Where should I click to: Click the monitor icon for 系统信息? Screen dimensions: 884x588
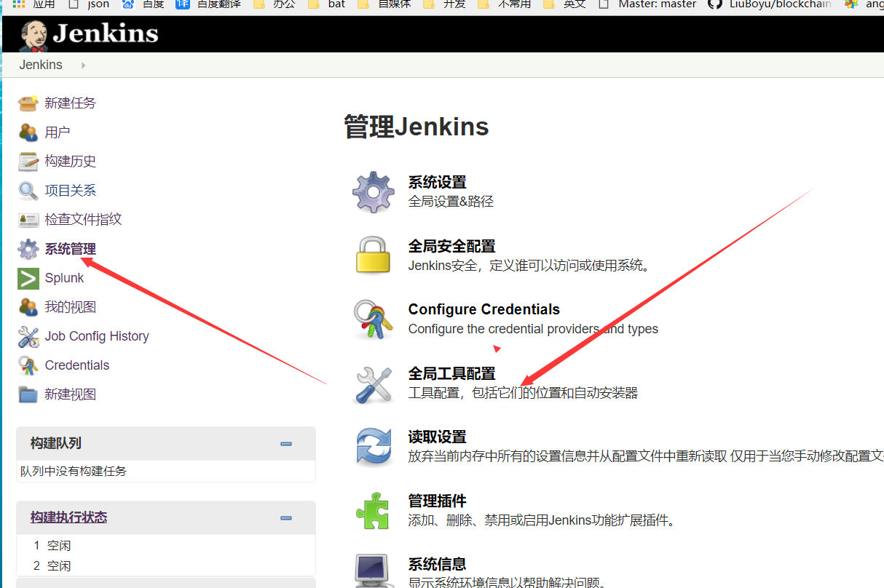tap(373, 571)
